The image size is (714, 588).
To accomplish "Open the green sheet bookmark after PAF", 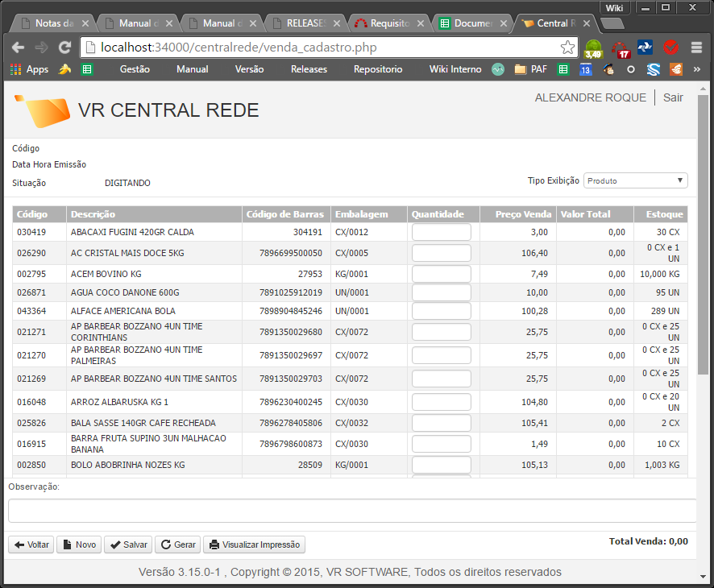I will click(x=564, y=69).
